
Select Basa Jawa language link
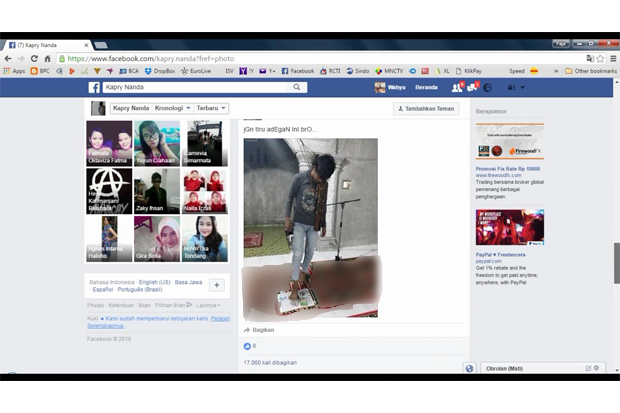(x=188, y=282)
